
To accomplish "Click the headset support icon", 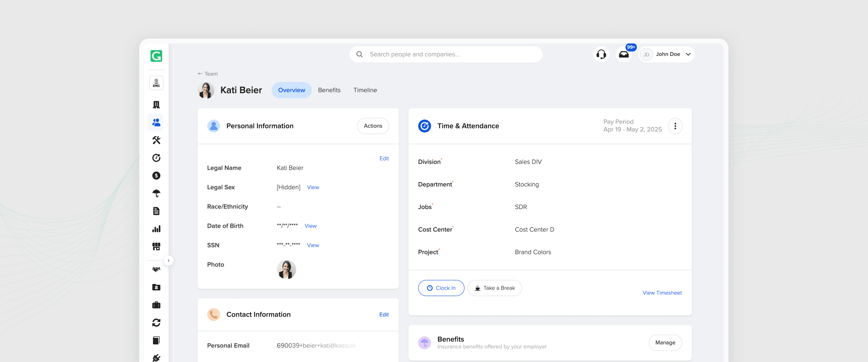I will [601, 54].
